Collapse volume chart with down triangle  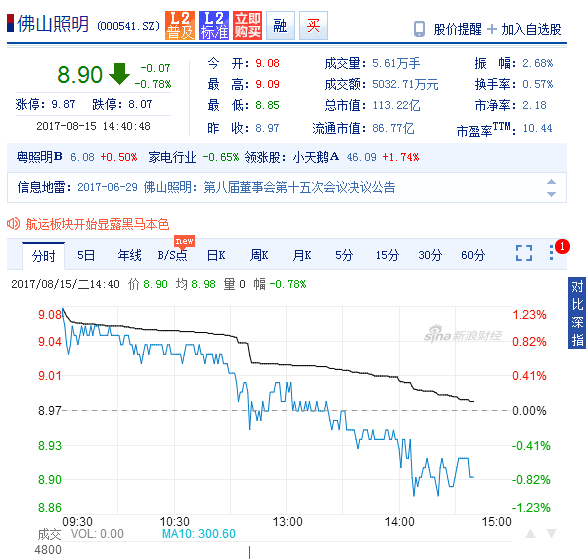[551, 534]
